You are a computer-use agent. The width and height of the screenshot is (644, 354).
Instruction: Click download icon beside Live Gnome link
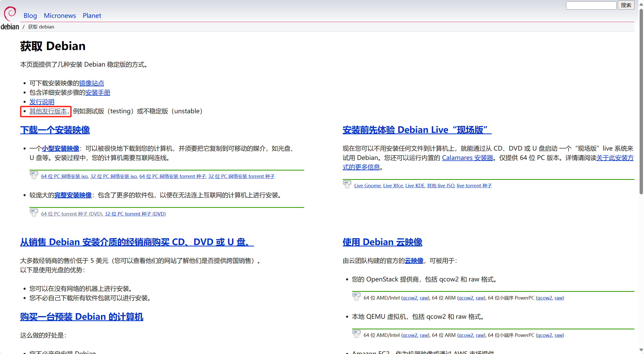[x=347, y=185]
